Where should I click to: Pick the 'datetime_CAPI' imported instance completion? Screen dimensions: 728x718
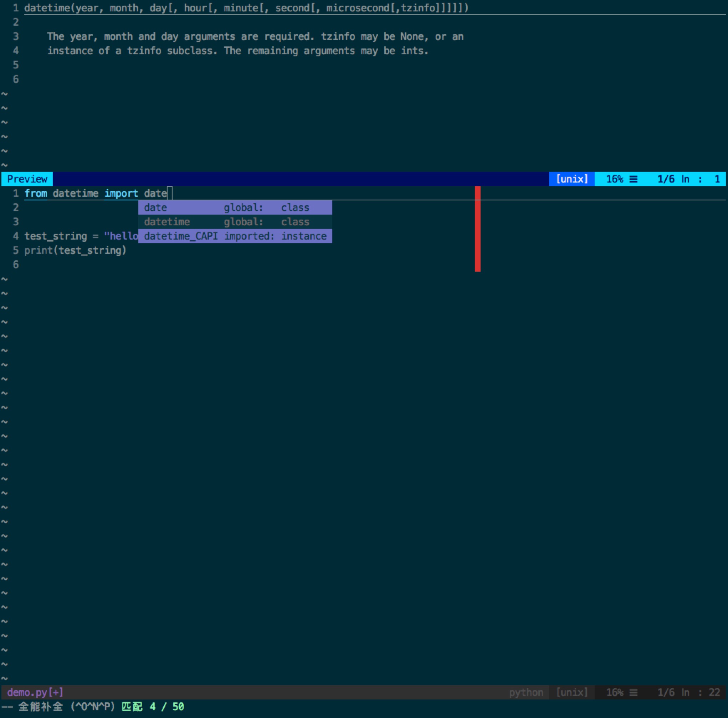[x=235, y=236]
